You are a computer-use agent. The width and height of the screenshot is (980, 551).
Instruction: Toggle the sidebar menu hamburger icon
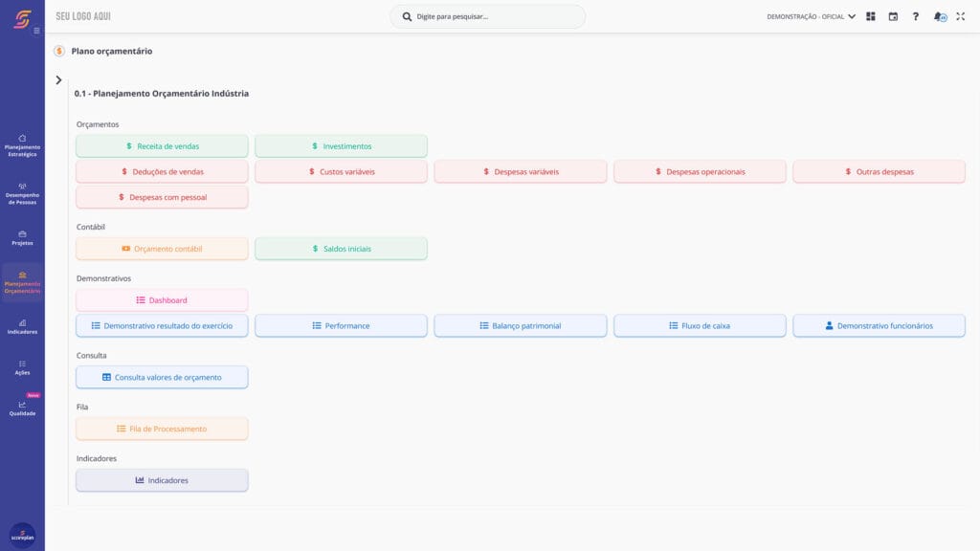(37, 31)
